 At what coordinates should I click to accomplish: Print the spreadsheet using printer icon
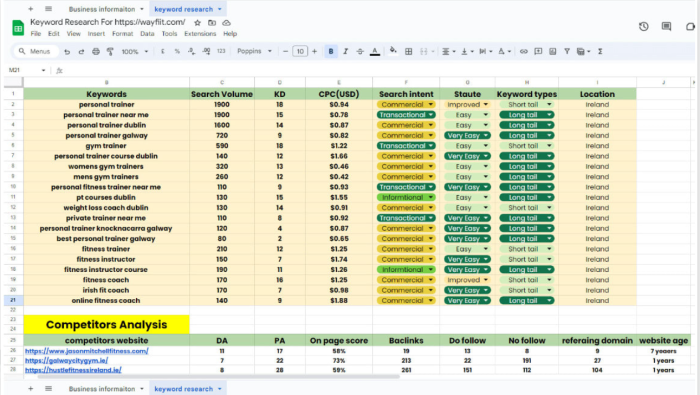(96, 52)
